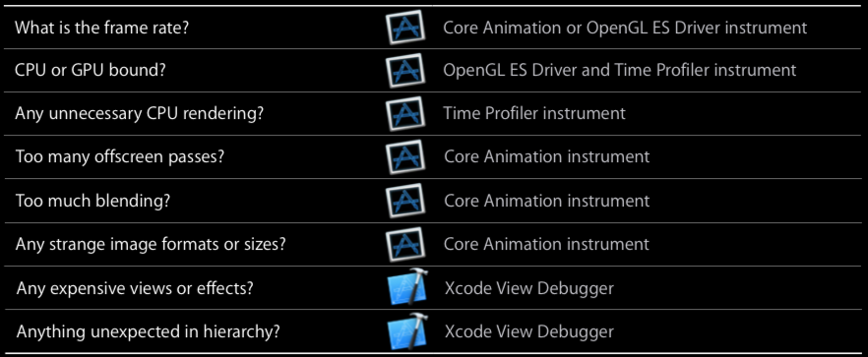The width and height of the screenshot is (868, 357).
Task: Select the Instruments icon in the blending row
Action: click(405, 201)
